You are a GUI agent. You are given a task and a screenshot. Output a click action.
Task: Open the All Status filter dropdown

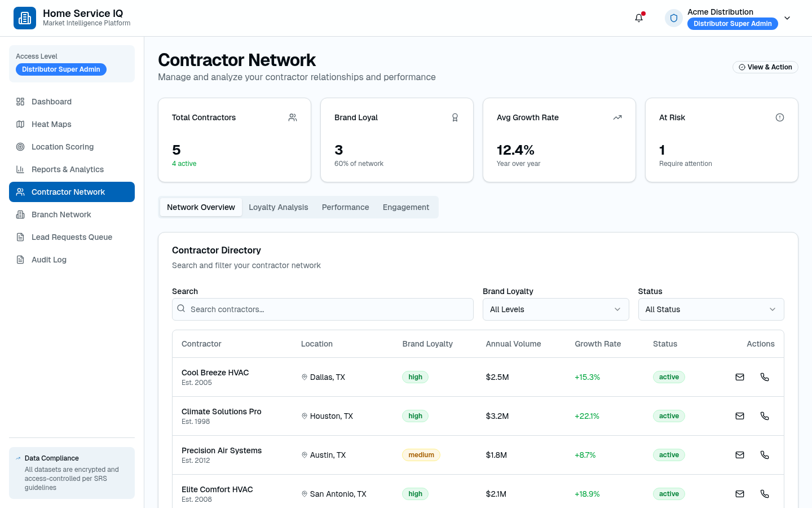click(x=711, y=309)
